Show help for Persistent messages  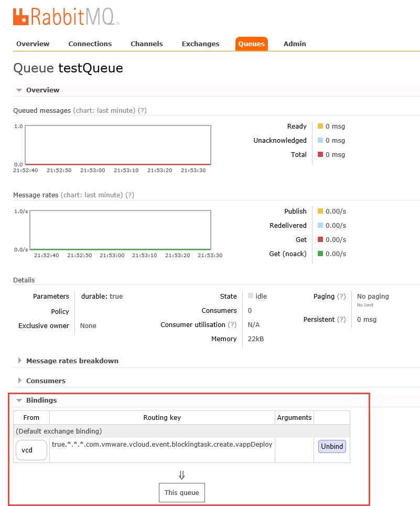tap(341, 319)
